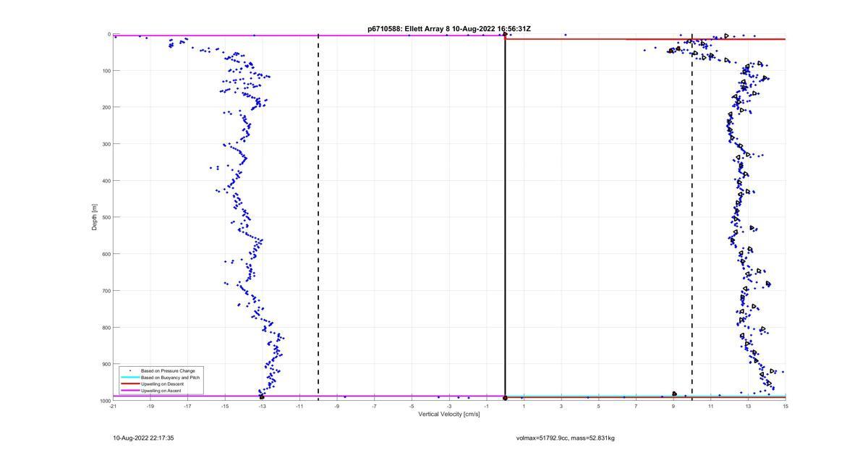This screenshot has width=868, height=450.
Task: Click the depth tick label '400'
Action: [x=106, y=181]
